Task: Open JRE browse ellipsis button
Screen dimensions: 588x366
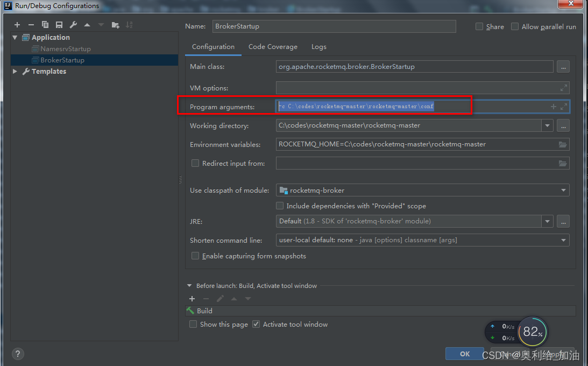Action: (563, 221)
